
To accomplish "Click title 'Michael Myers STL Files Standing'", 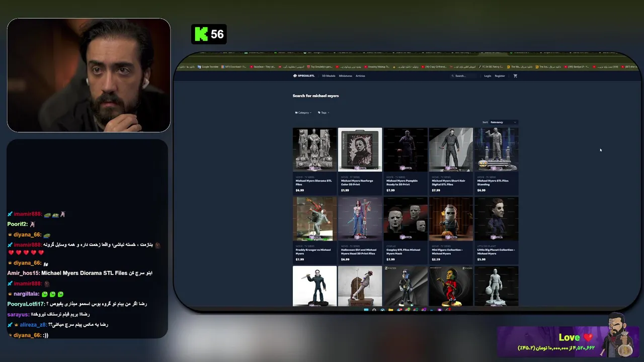I will click(493, 183).
